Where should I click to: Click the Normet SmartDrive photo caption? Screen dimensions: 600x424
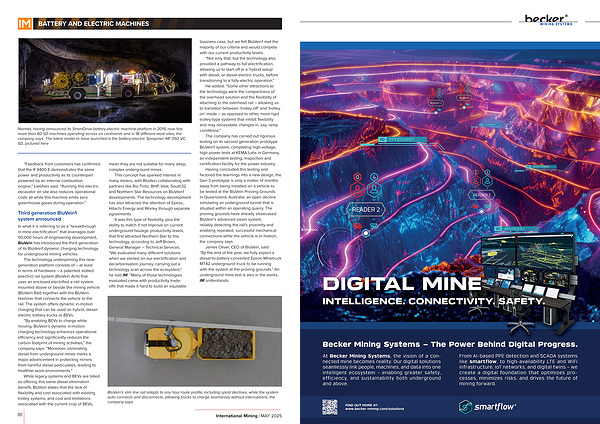pos(101,136)
